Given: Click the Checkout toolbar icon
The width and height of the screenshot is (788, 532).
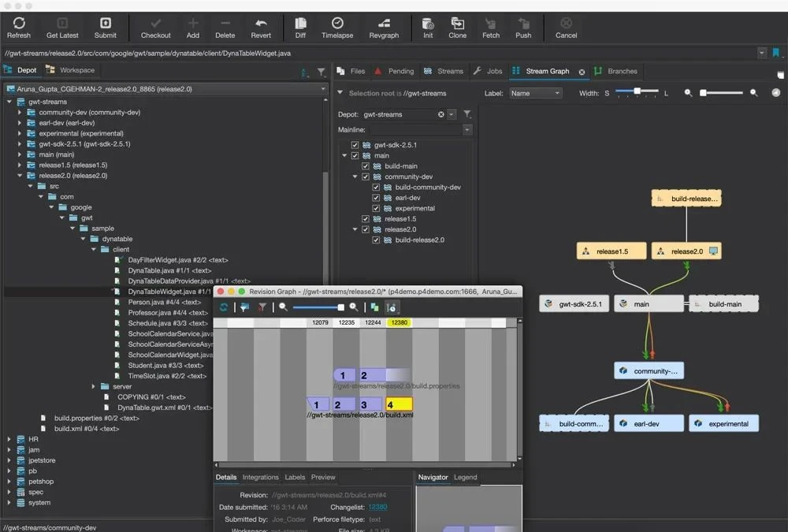Looking at the screenshot, I should pyautogui.click(x=156, y=28).
